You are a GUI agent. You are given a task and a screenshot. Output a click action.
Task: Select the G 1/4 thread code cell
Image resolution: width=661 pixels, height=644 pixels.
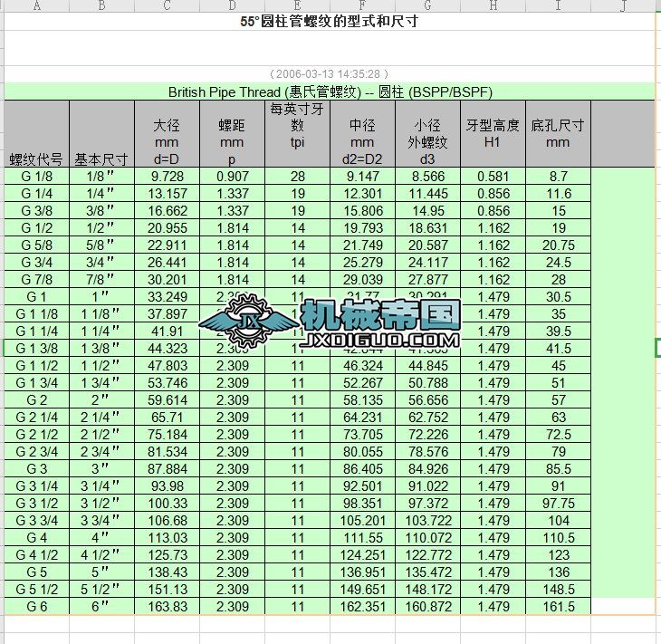(x=37, y=194)
